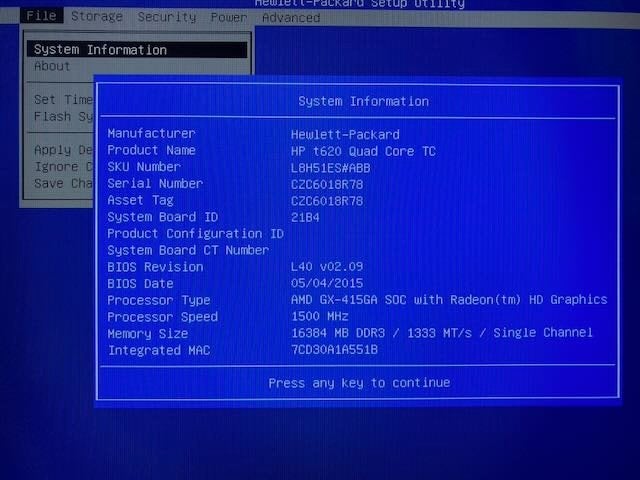Screen dimensions: 640x480
Task: Click the 1500 MHz speed value
Action: [x=320, y=316]
